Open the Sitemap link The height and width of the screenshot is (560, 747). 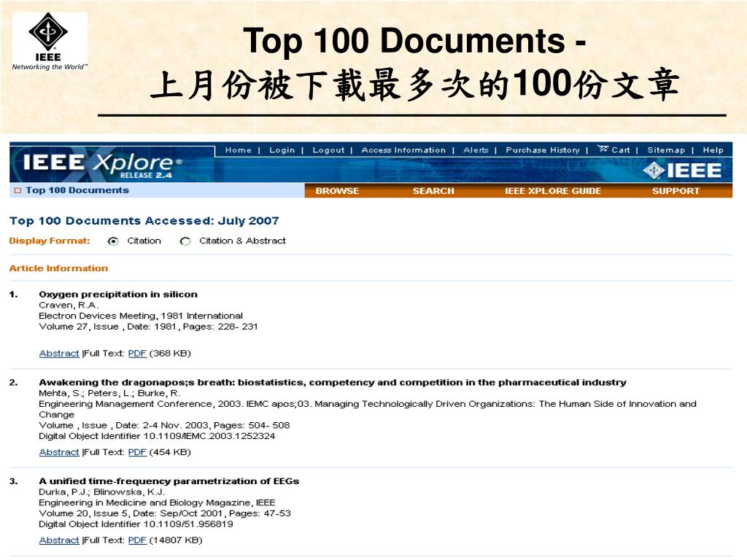click(666, 149)
